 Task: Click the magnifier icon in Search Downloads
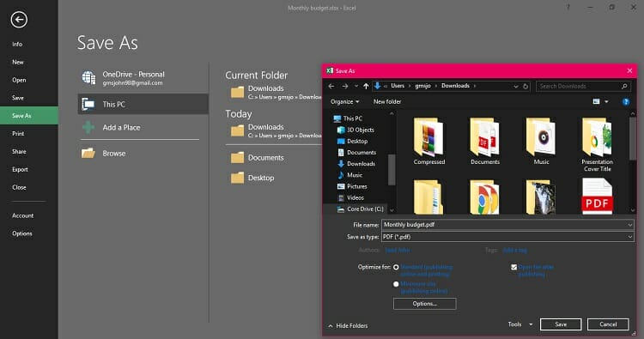coord(624,86)
